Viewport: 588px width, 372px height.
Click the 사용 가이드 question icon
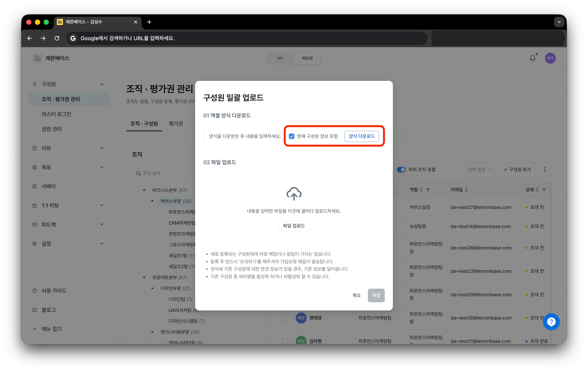[35, 291]
